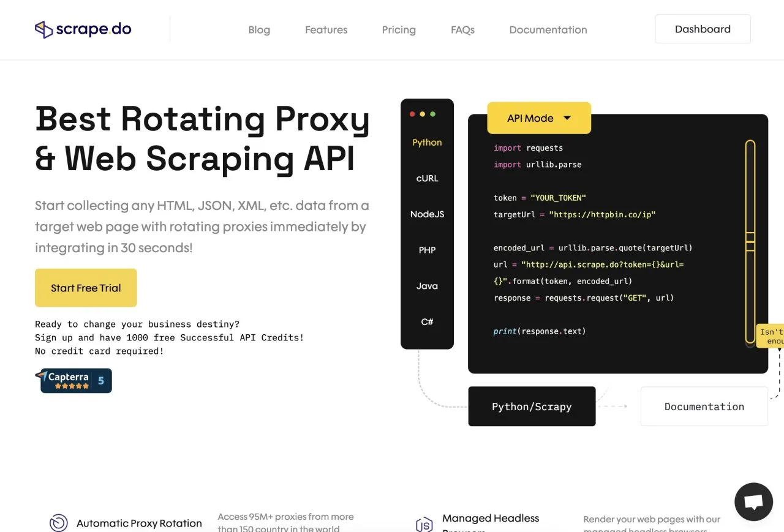Click the Capterra 5-star rating badge
Screen dimensions: 784x532
tap(73, 380)
